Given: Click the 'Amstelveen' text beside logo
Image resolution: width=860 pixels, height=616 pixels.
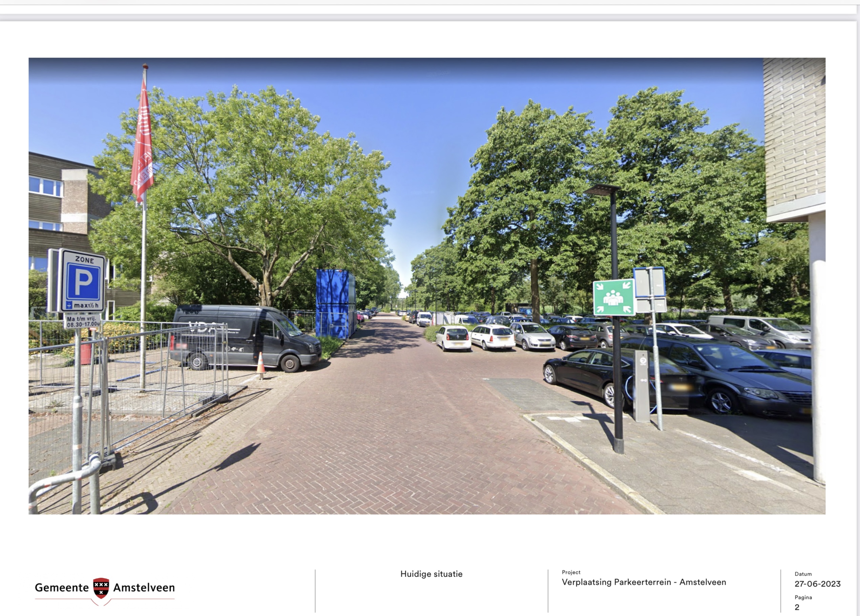Looking at the screenshot, I should pos(144,588).
